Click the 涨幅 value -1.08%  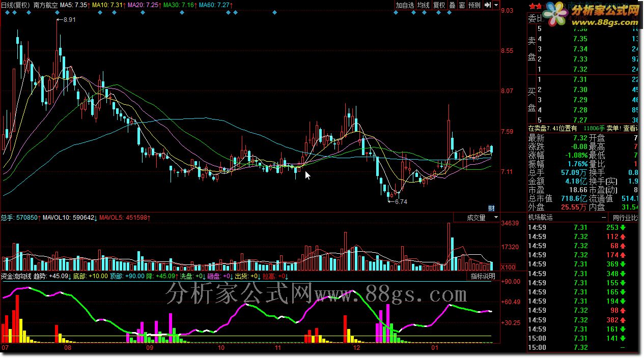(576, 155)
